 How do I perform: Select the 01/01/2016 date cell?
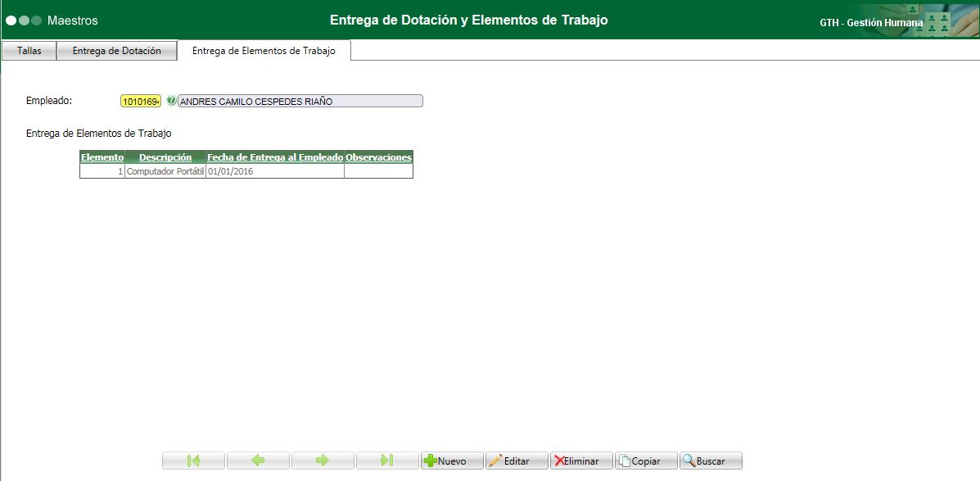click(x=275, y=170)
